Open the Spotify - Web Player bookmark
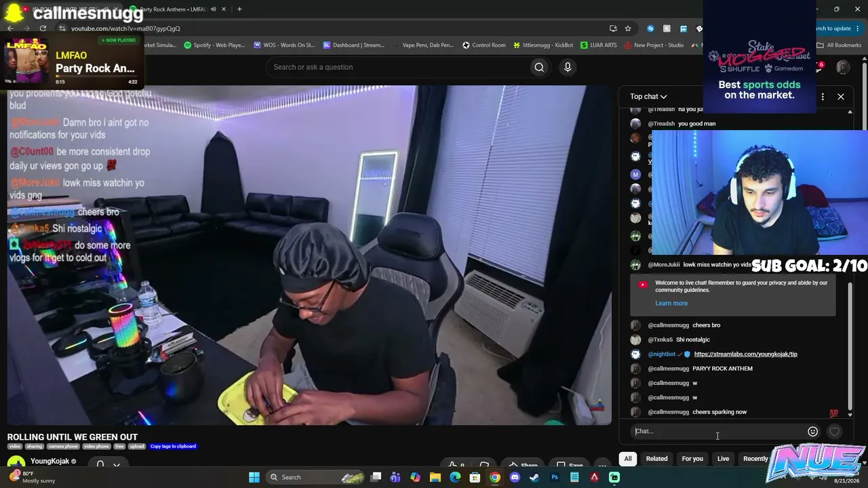 [x=214, y=45]
